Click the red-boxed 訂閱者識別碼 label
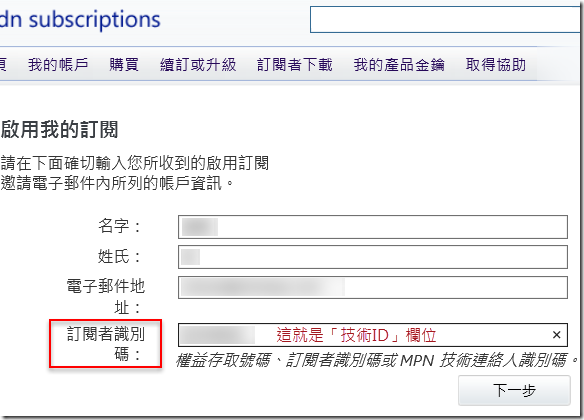 pyautogui.click(x=105, y=344)
